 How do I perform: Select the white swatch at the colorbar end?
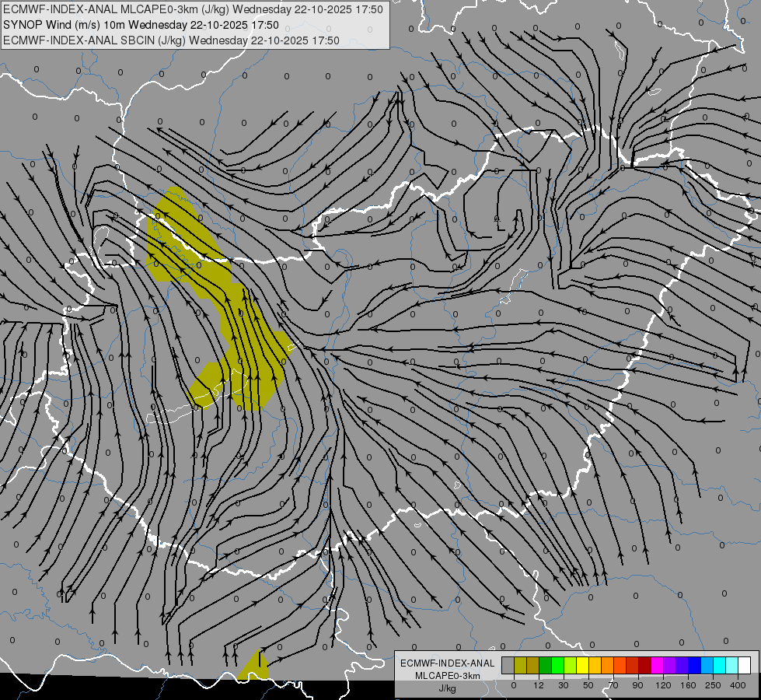(745, 665)
